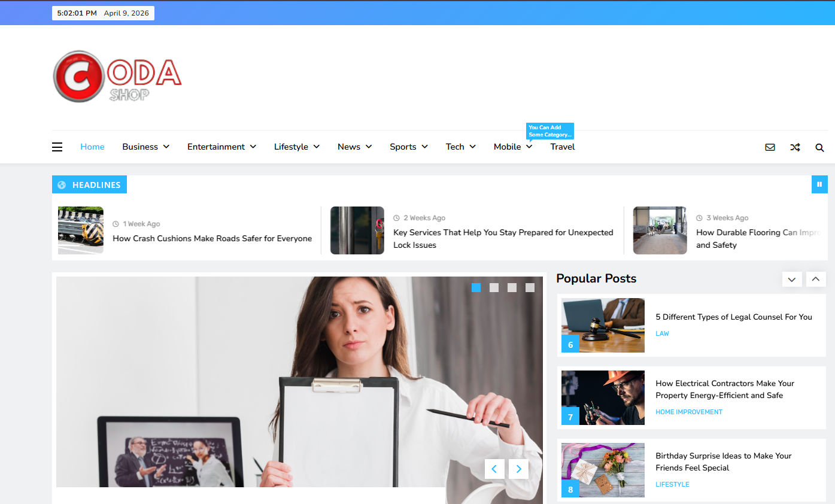Click the HOME IMPROVEMENT category tag
This screenshot has width=835, height=504.
pyautogui.click(x=689, y=412)
